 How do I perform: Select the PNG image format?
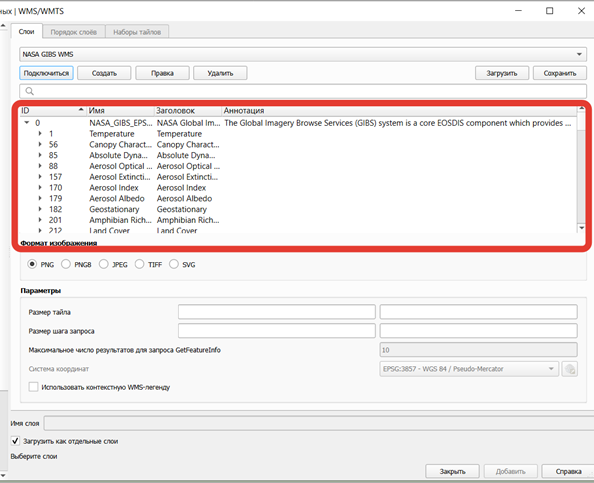[x=32, y=264]
